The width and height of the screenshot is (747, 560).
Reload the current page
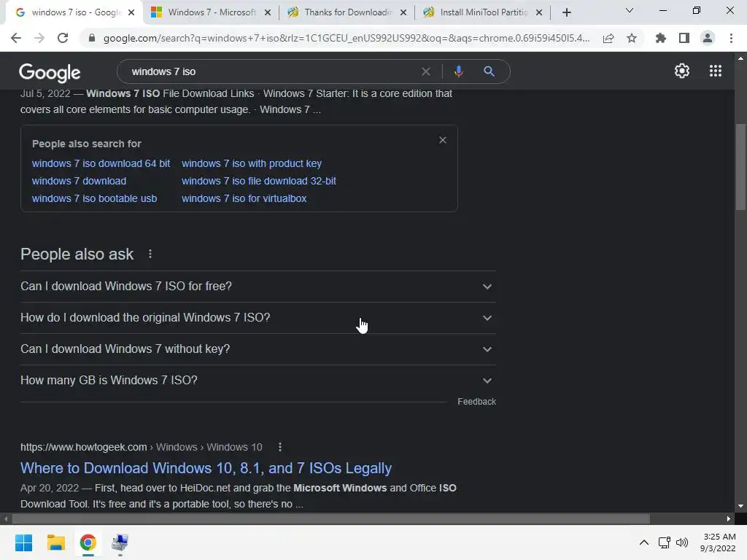click(x=63, y=38)
